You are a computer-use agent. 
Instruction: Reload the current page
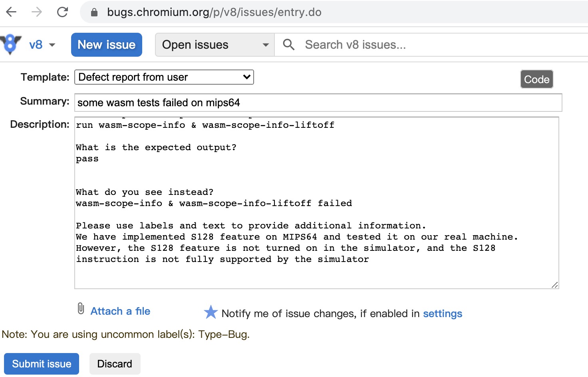[62, 12]
